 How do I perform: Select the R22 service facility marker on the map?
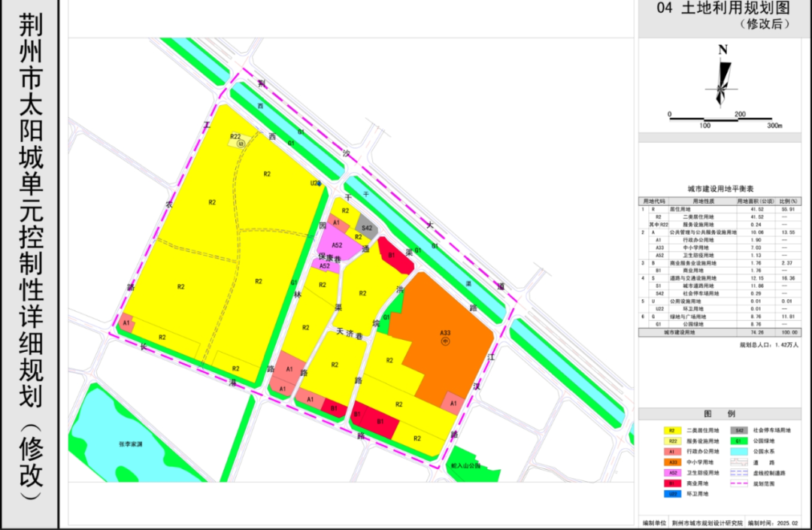pos(238,138)
